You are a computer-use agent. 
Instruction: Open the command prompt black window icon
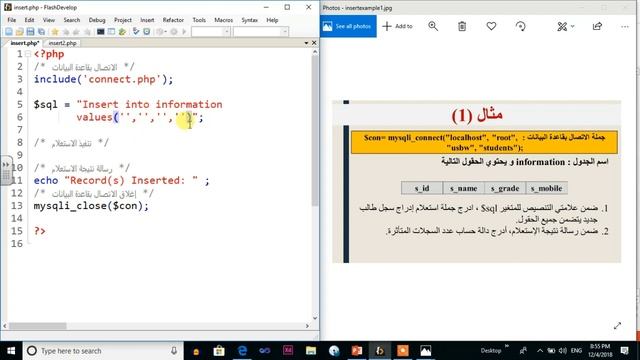(x=100, y=31)
